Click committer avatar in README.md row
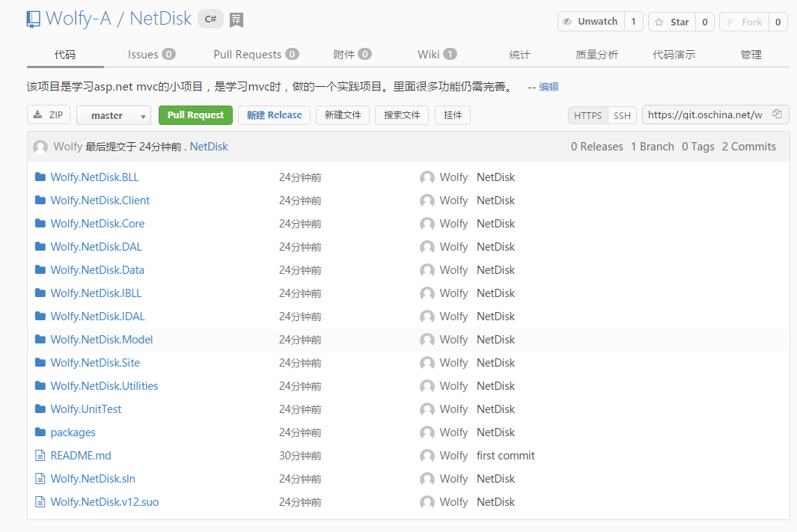 (x=427, y=456)
